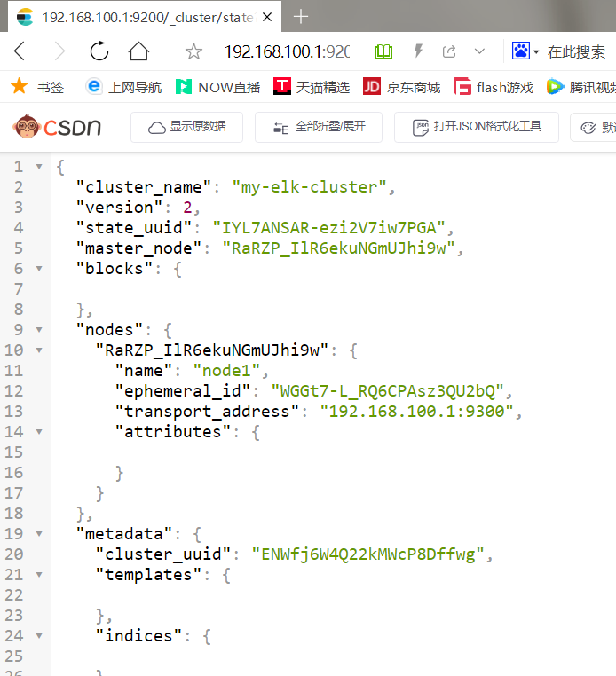Click the "ENWfj6W4Q22kMWcP8Dffwg" cluster_uuid value
The width and height of the screenshot is (616, 676).
368,554
